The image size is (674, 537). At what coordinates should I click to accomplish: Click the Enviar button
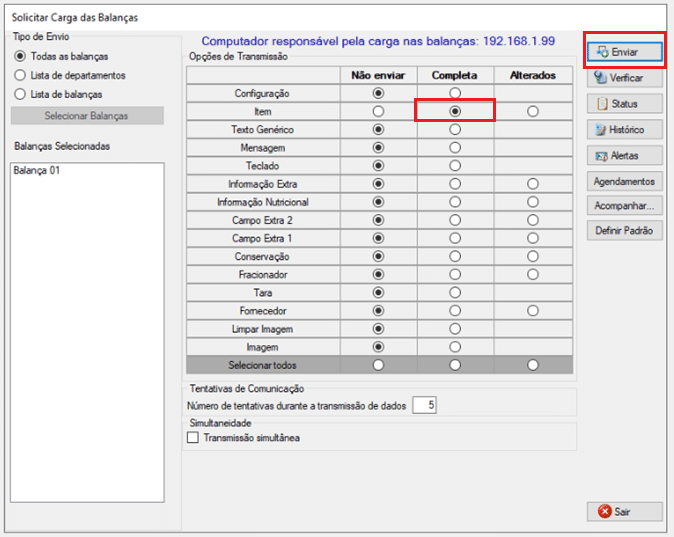click(x=624, y=51)
